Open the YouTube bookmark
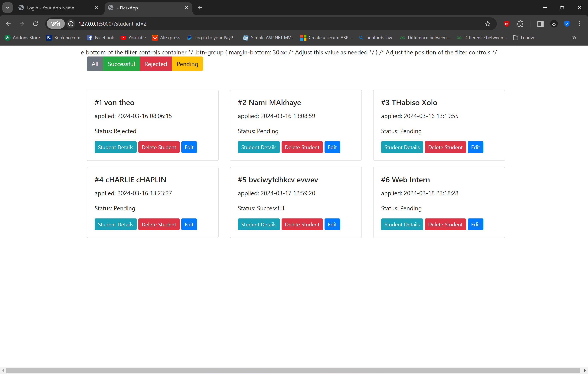 pos(133,38)
